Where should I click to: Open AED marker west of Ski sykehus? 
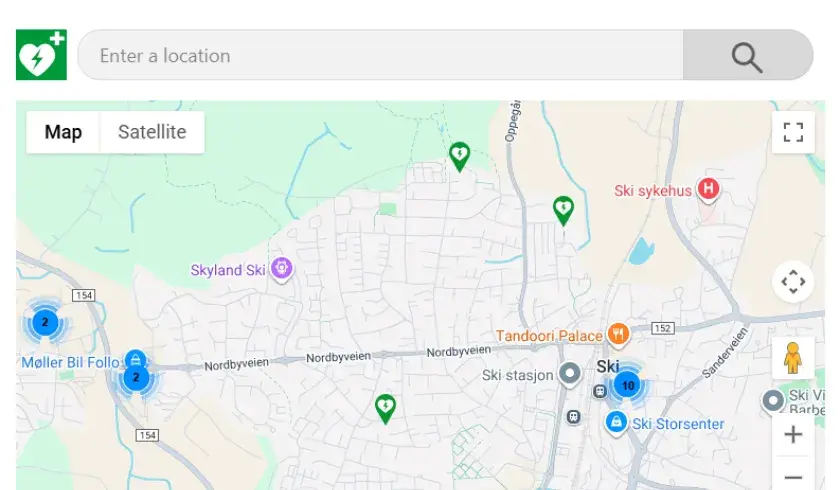coord(564,209)
